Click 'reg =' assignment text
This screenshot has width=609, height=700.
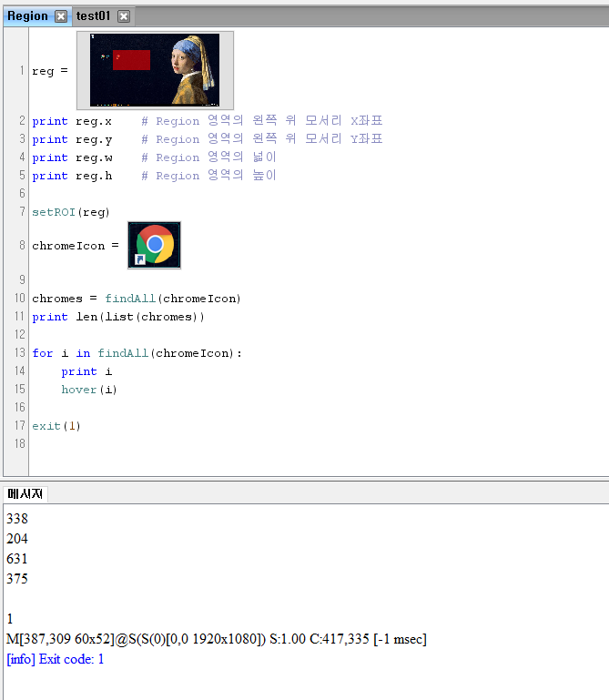point(50,71)
